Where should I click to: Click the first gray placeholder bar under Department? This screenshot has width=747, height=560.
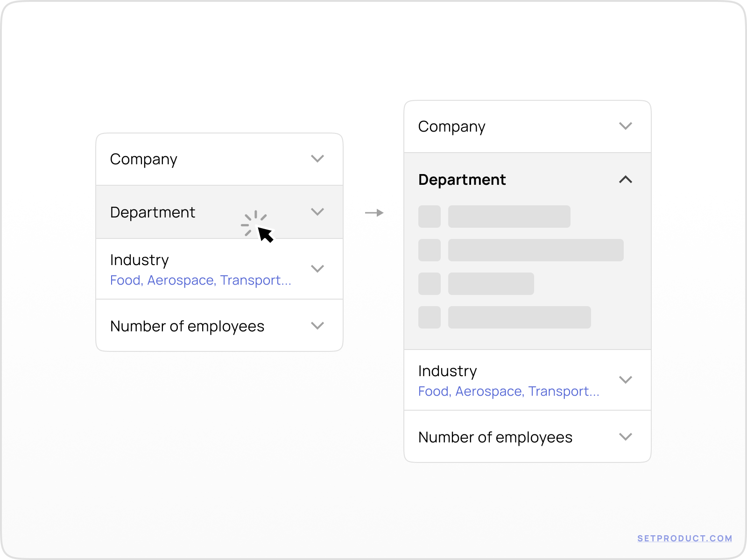point(509,217)
